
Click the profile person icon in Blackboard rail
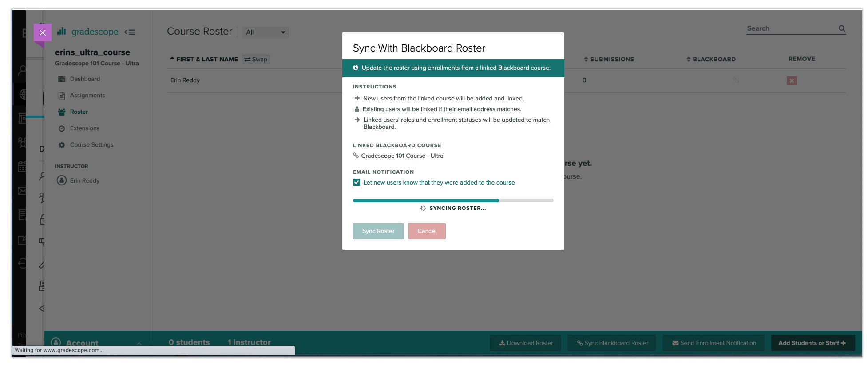pos(22,70)
